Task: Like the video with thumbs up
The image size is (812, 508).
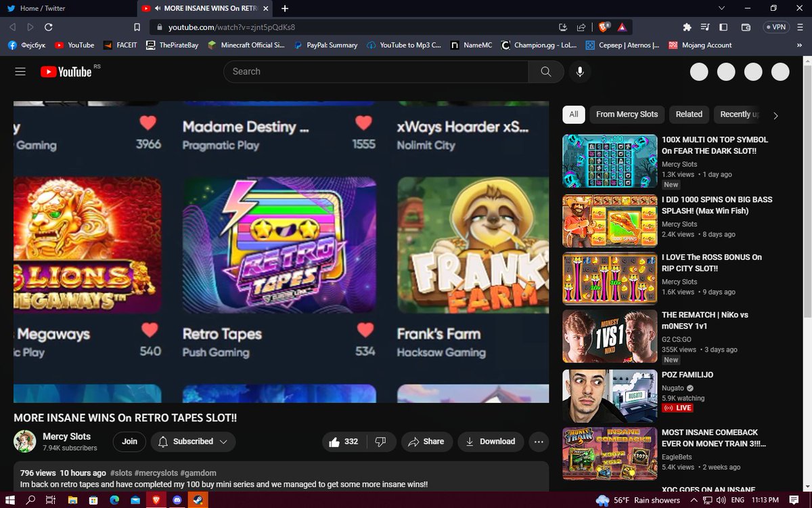Action: 344,442
